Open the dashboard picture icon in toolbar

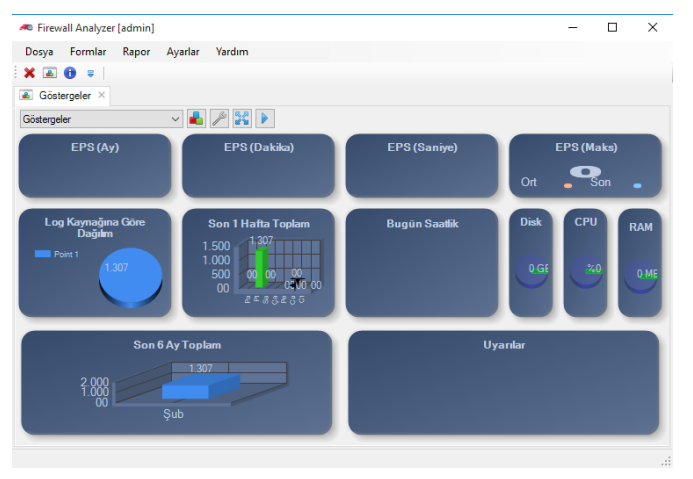click(x=50, y=73)
